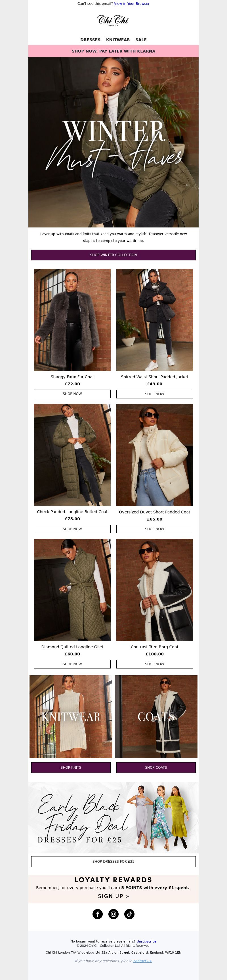Click the Unsubscribe link
Viewport: 227px width, 980px height.
click(146, 941)
